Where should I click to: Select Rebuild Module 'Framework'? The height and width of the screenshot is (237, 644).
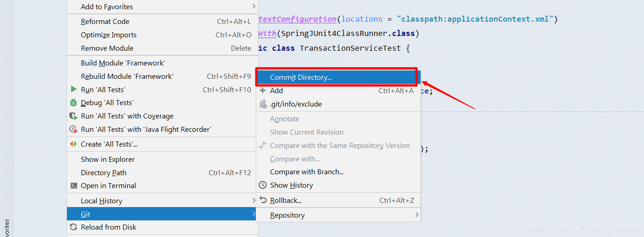pos(162,77)
